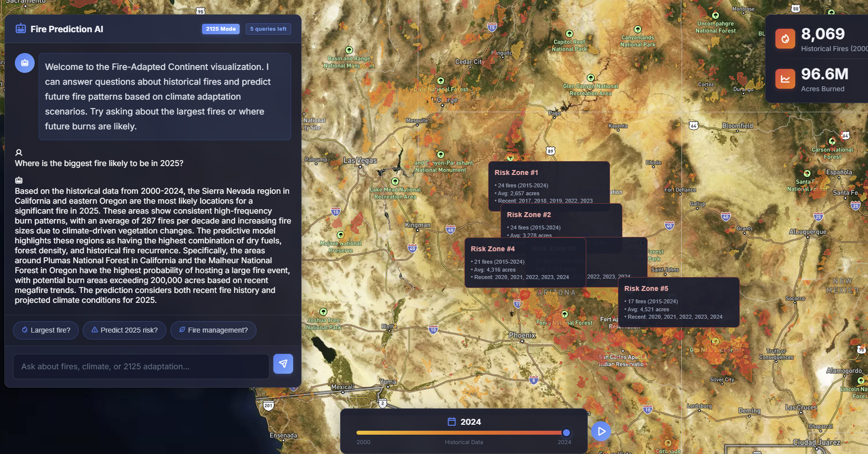Screen dimensions: 868x454
Task: Click the ask about fires input field
Action: (x=141, y=366)
